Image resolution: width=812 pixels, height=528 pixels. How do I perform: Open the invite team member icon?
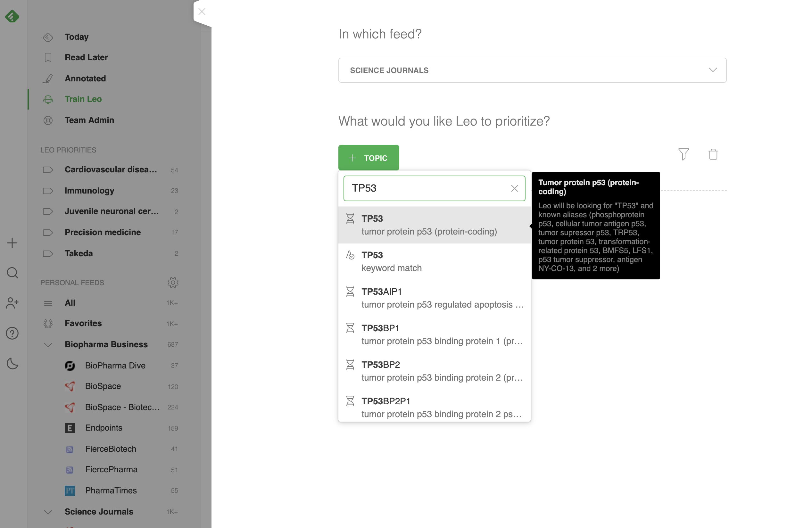[x=12, y=303]
